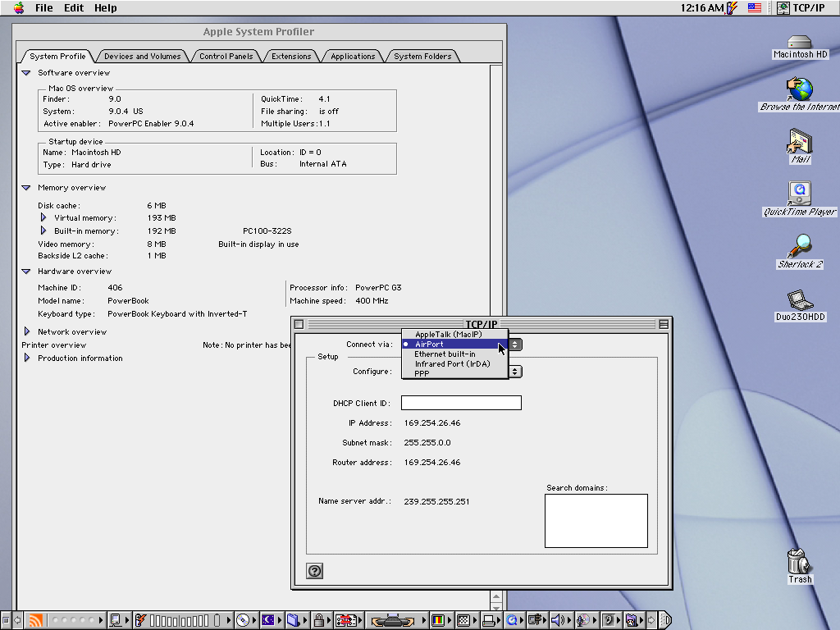Viewport: 840px width, 630px height.
Task: Click the Control Strip end tab to collapse
Action: pos(665,620)
